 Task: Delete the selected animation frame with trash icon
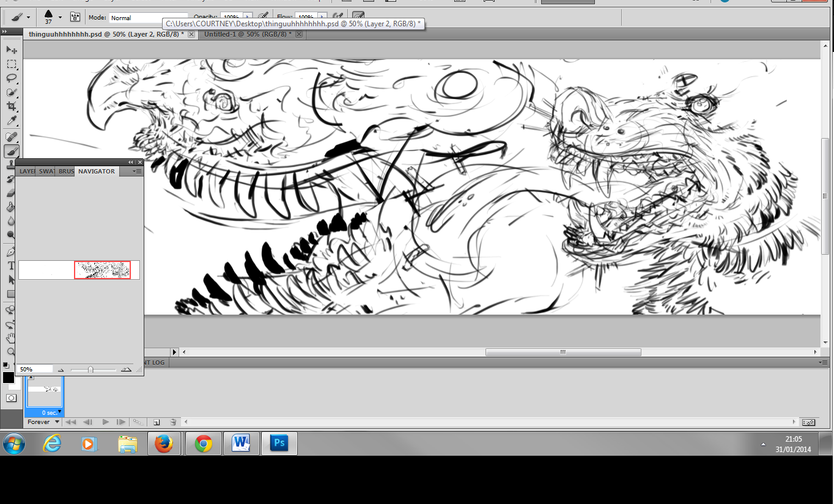[x=173, y=422]
